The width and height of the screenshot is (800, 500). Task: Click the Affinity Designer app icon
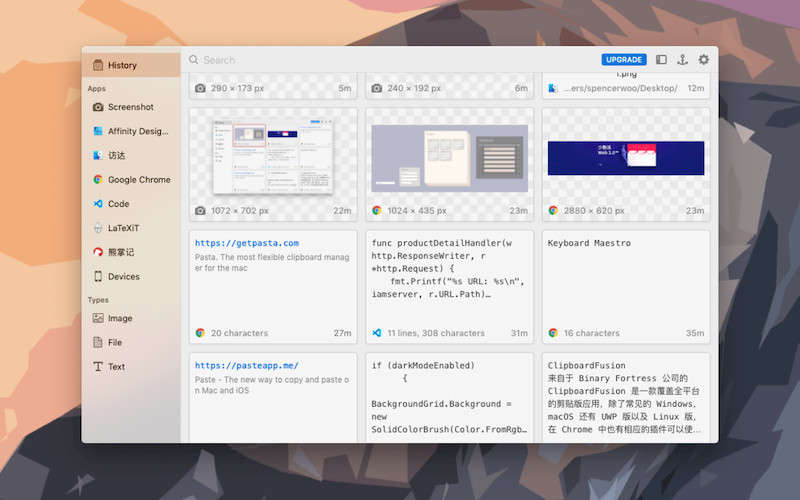click(98, 131)
